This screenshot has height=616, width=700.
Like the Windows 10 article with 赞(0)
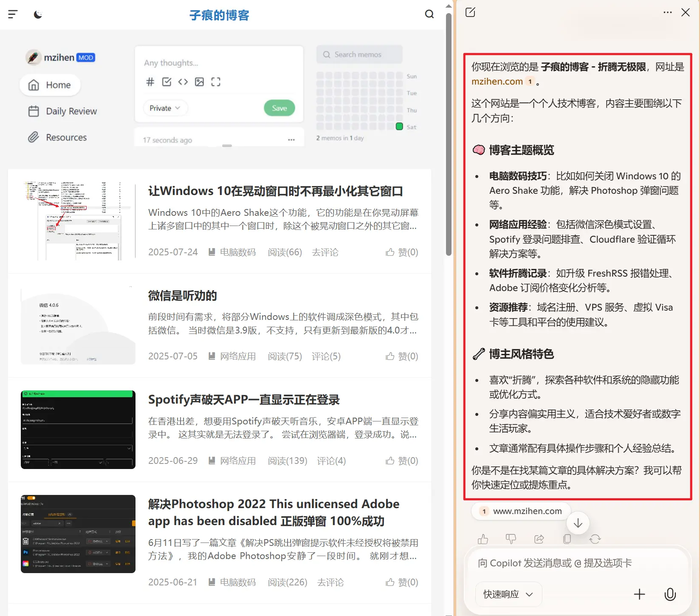[402, 252]
